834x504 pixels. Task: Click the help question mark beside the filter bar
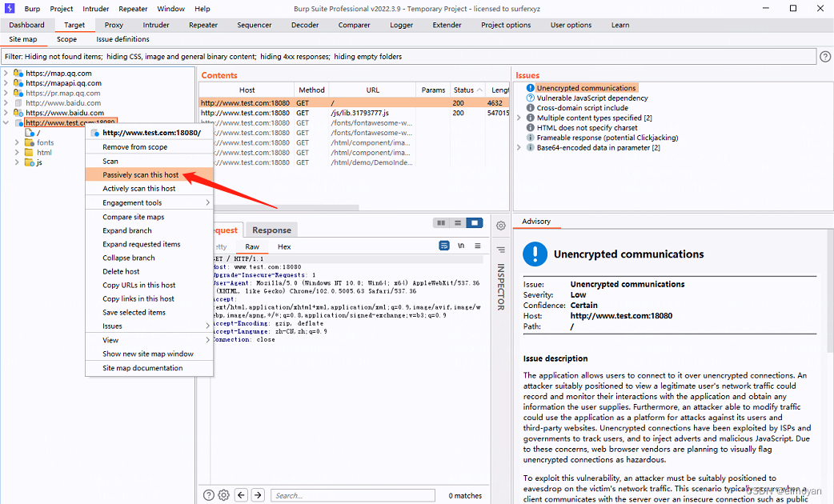coord(825,56)
